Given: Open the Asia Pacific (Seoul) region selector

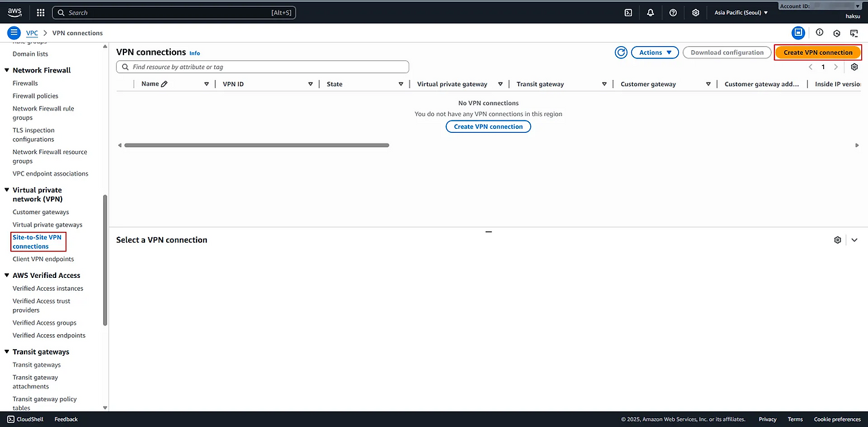Looking at the screenshot, I should click(x=741, y=12).
